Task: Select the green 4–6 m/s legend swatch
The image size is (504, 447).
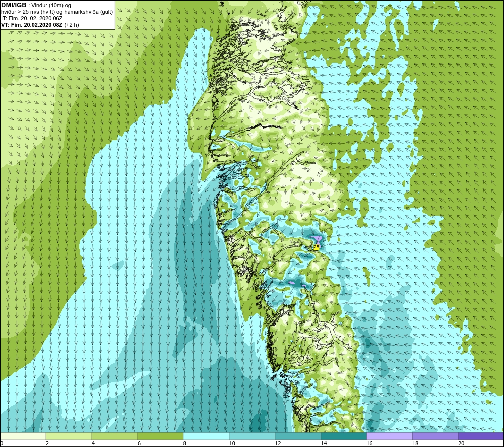Action: tap(114, 436)
